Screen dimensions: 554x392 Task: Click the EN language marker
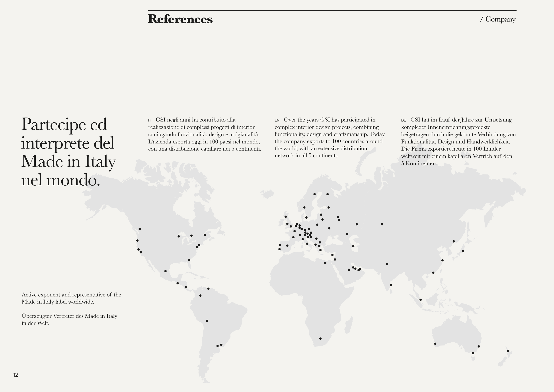tap(277, 120)
